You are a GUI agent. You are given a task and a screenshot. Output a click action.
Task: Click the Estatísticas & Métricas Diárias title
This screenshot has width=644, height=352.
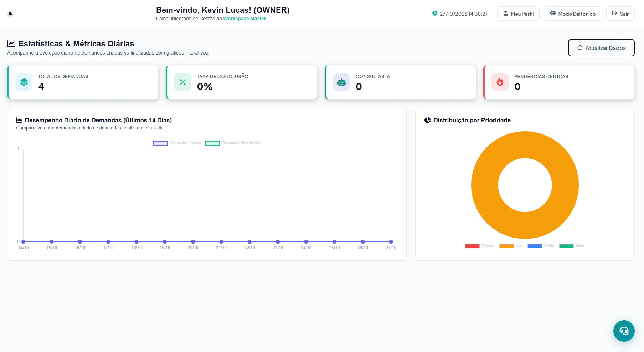(x=76, y=44)
